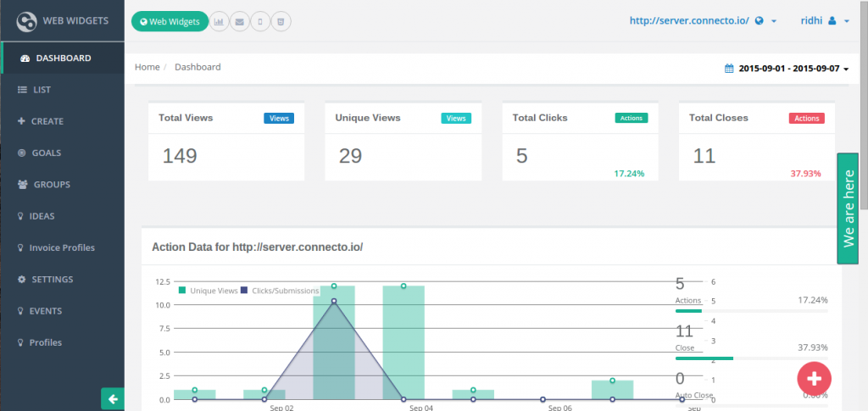
Task: Open the HTML5 icon in the top bar
Action: [281, 22]
